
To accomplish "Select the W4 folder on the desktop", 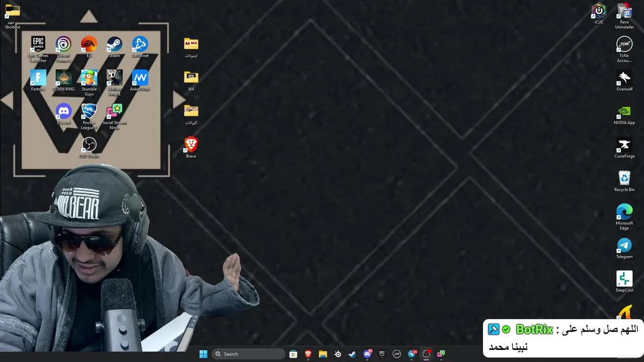I will 191,80.
